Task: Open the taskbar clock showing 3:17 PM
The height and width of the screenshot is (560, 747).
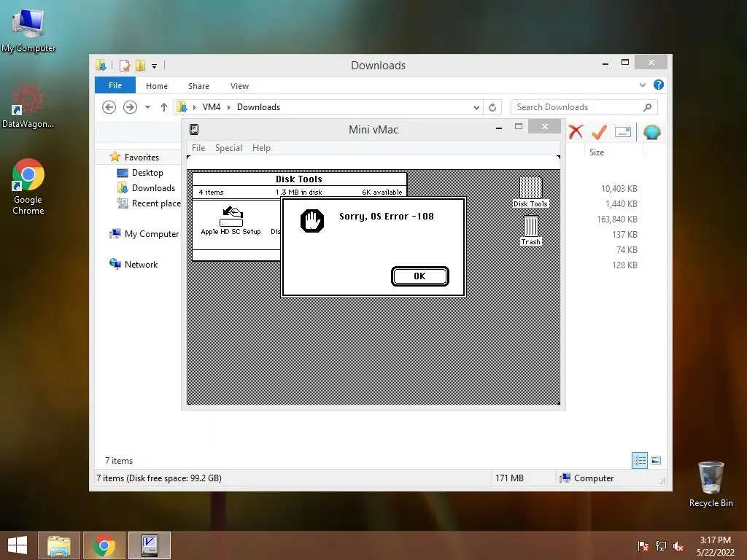Action: tap(715, 545)
